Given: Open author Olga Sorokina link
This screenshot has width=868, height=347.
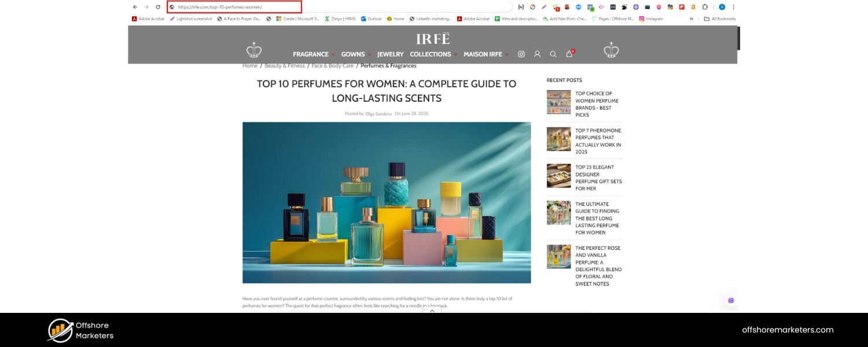Looking at the screenshot, I should coord(378,114).
